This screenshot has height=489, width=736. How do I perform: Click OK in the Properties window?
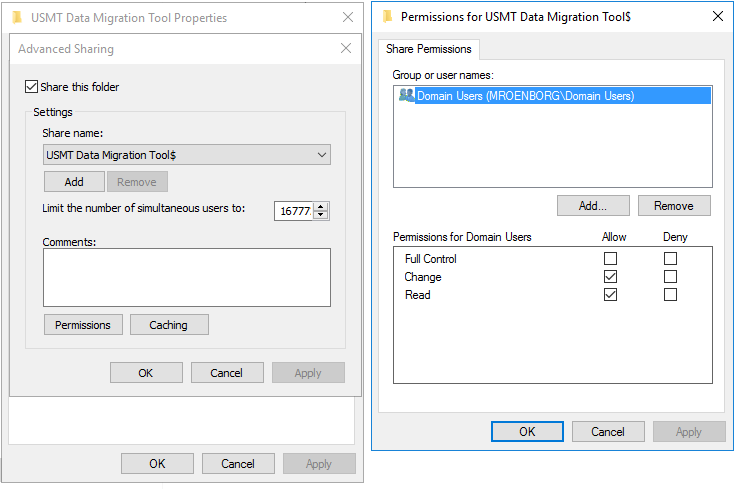(157, 464)
